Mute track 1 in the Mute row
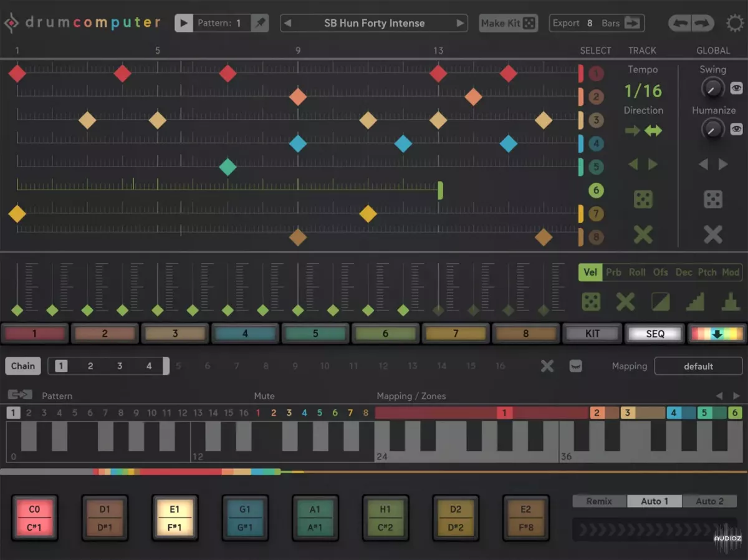 click(x=258, y=413)
